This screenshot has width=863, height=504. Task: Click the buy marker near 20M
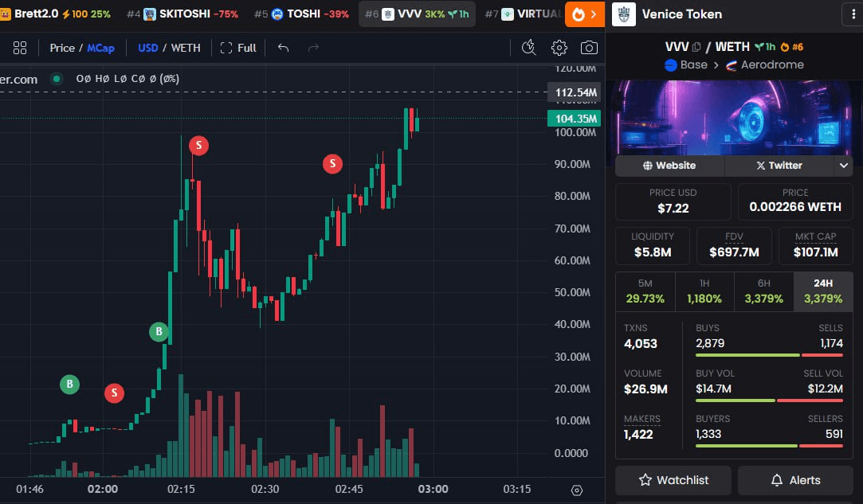[x=69, y=384]
